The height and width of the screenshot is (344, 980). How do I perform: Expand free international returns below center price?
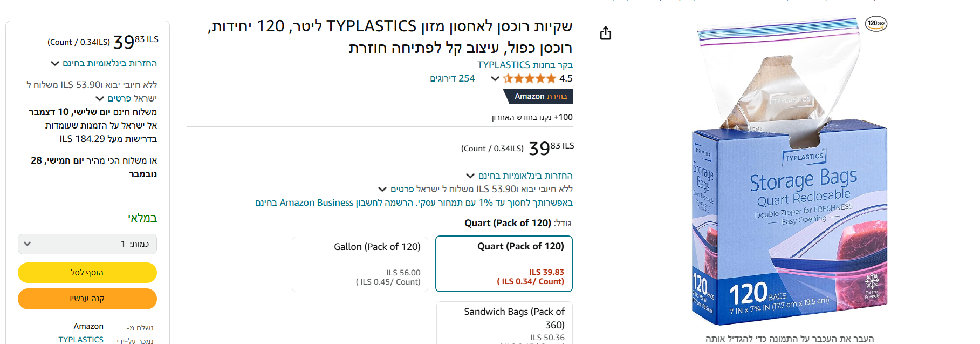520,176
